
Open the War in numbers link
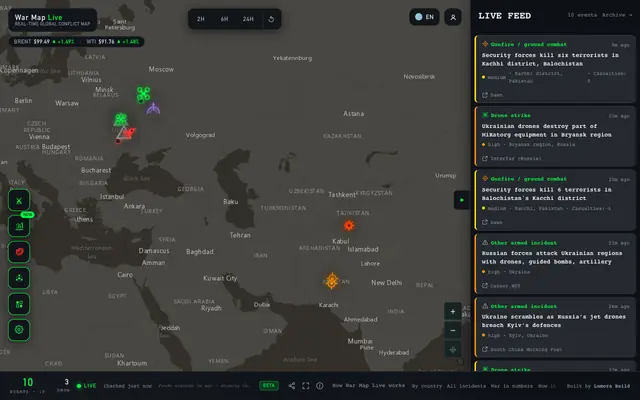[x=511, y=386]
